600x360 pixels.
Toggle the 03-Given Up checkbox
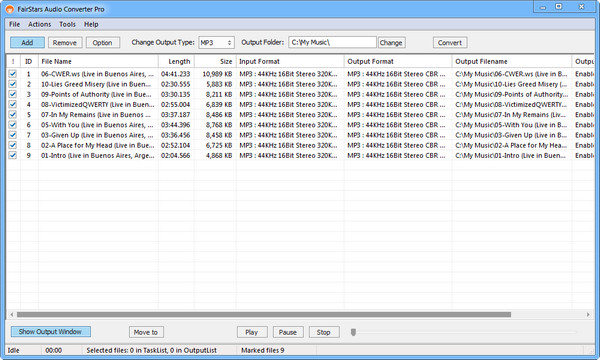click(13, 135)
